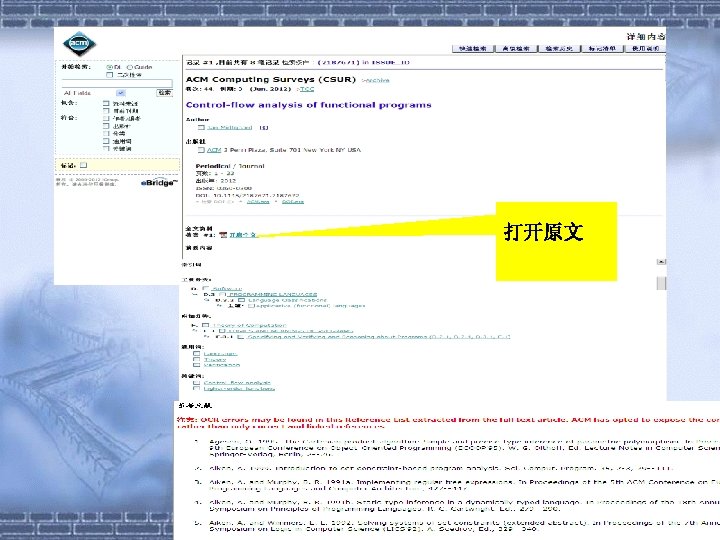720x540 pixels.
Task: Open the Higher-order functions keyword link
Action: (239, 388)
